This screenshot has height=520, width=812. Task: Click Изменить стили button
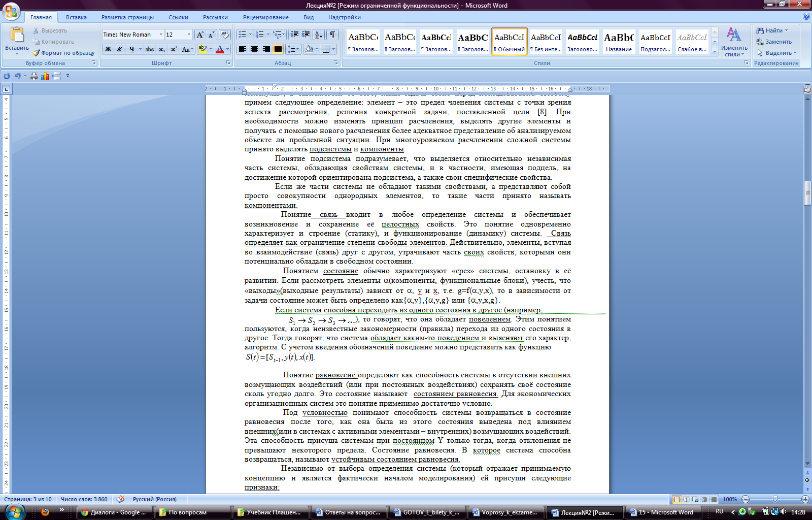734,42
